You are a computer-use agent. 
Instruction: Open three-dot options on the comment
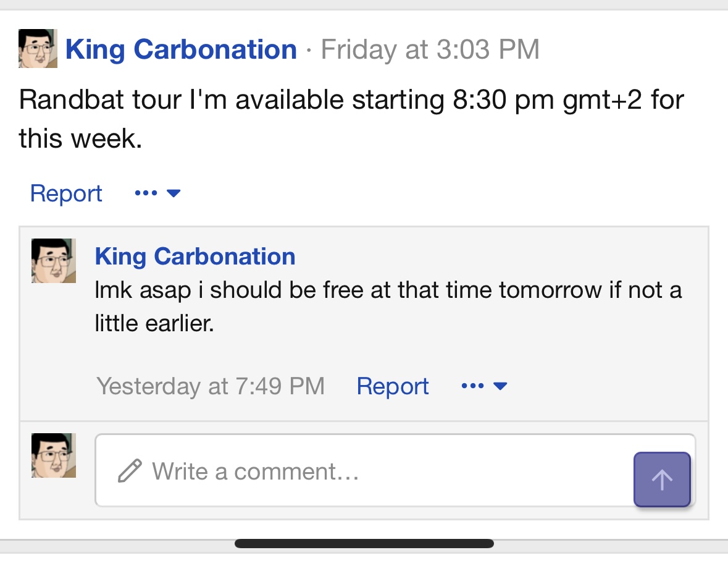click(472, 386)
